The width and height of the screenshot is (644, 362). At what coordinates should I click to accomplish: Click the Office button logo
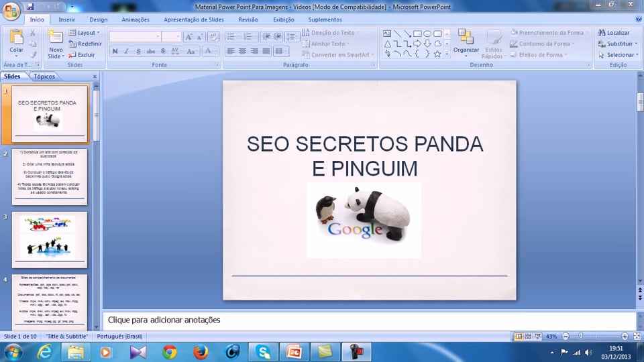(x=11, y=11)
